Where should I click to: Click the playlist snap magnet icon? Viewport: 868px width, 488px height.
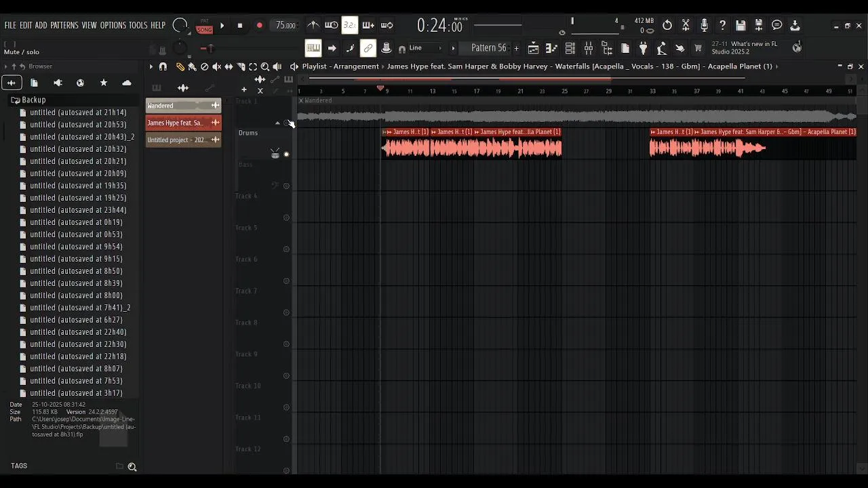point(163,66)
